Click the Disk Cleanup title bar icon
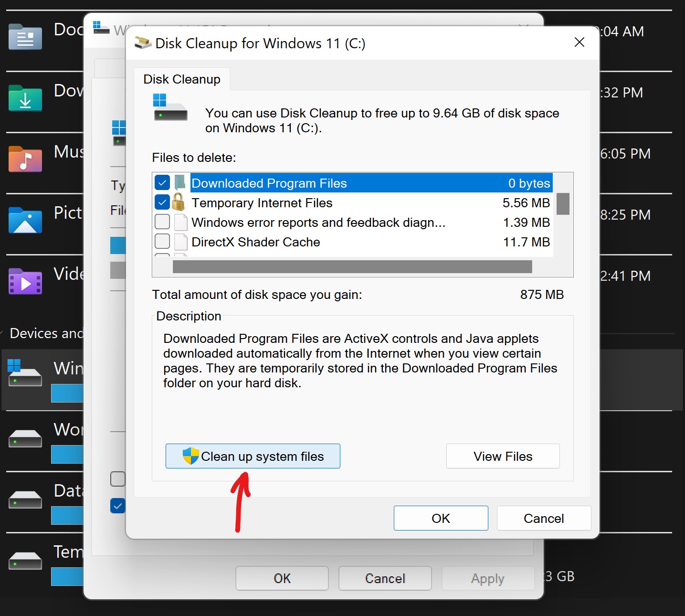 click(x=143, y=42)
